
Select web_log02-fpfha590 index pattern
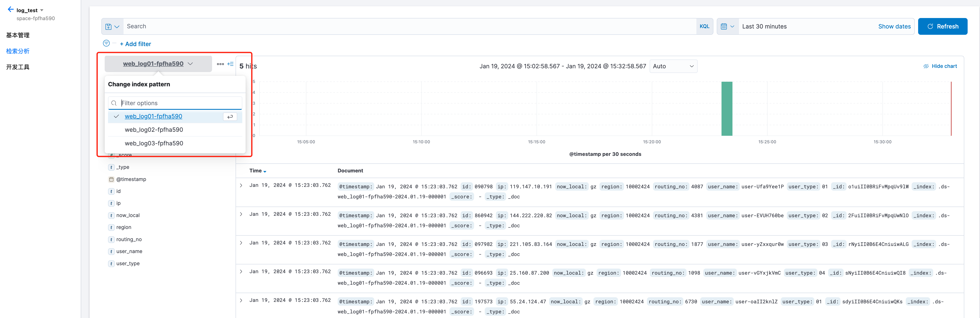coord(154,130)
